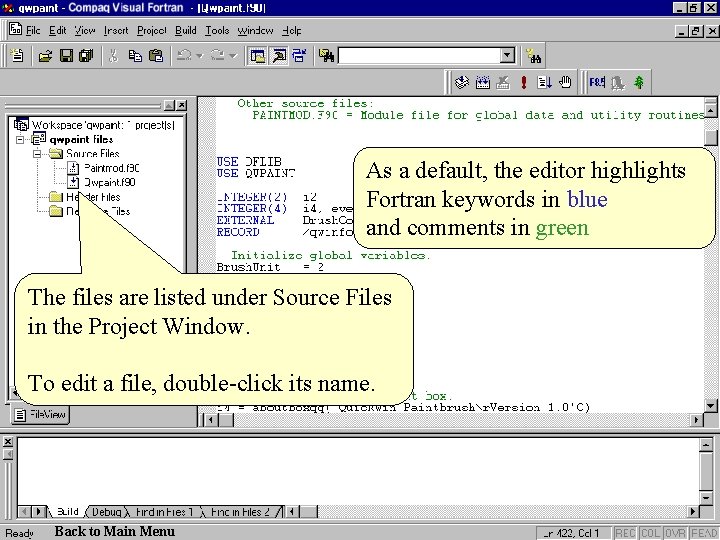Open the Edit menu
Screen dimensions: 720x540
[58, 31]
